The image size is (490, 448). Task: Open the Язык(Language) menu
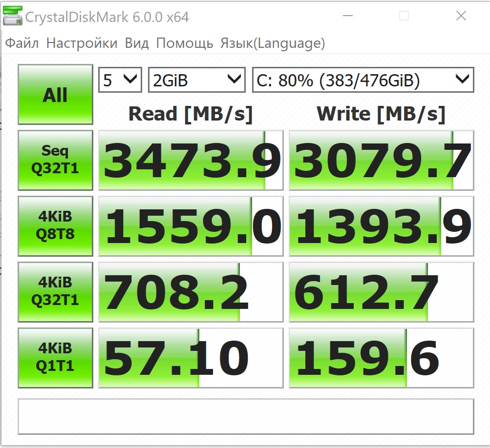pyautogui.click(x=273, y=43)
